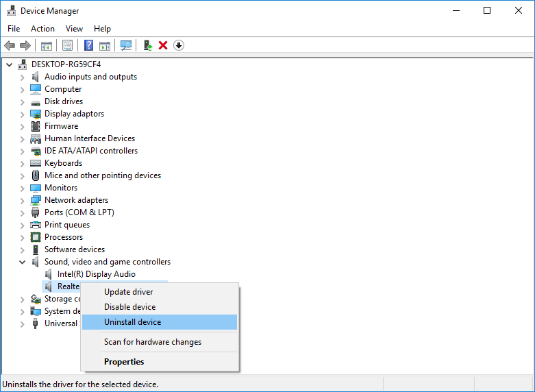Click the Computer category monitor icon

pos(36,89)
